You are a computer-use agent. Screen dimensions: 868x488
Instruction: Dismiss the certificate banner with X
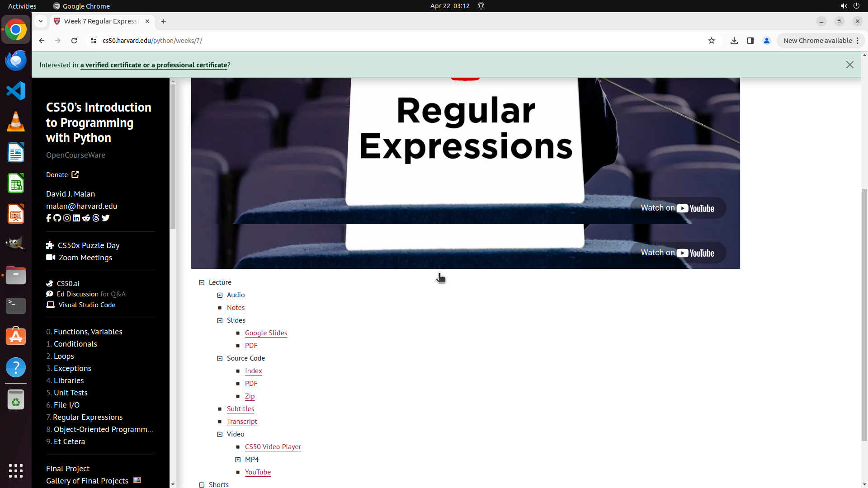849,65
